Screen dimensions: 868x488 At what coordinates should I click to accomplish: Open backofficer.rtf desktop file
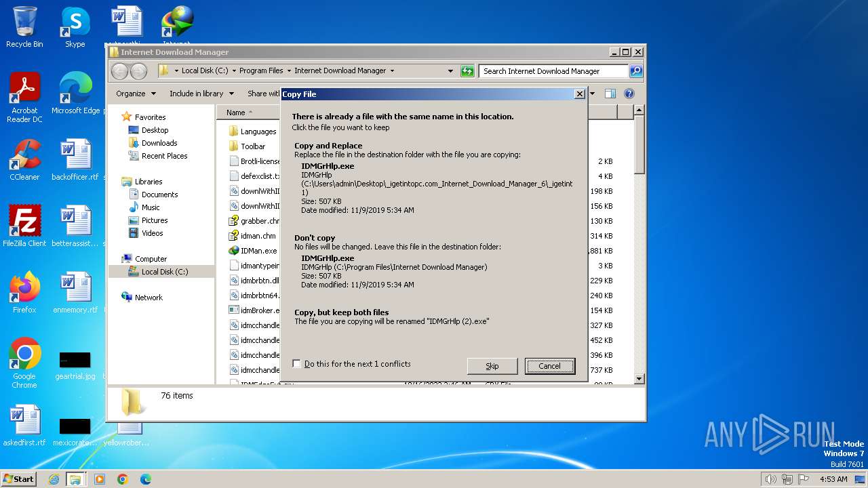click(75, 160)
